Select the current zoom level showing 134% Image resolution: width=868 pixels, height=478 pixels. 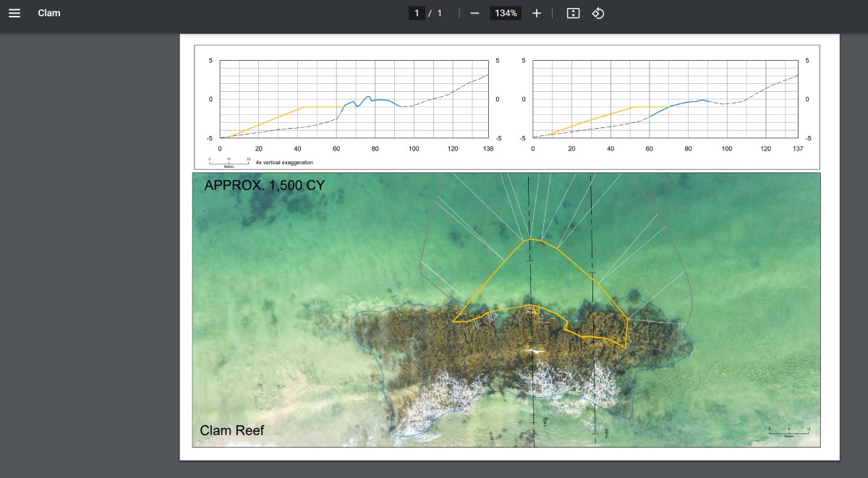point(505,12)
